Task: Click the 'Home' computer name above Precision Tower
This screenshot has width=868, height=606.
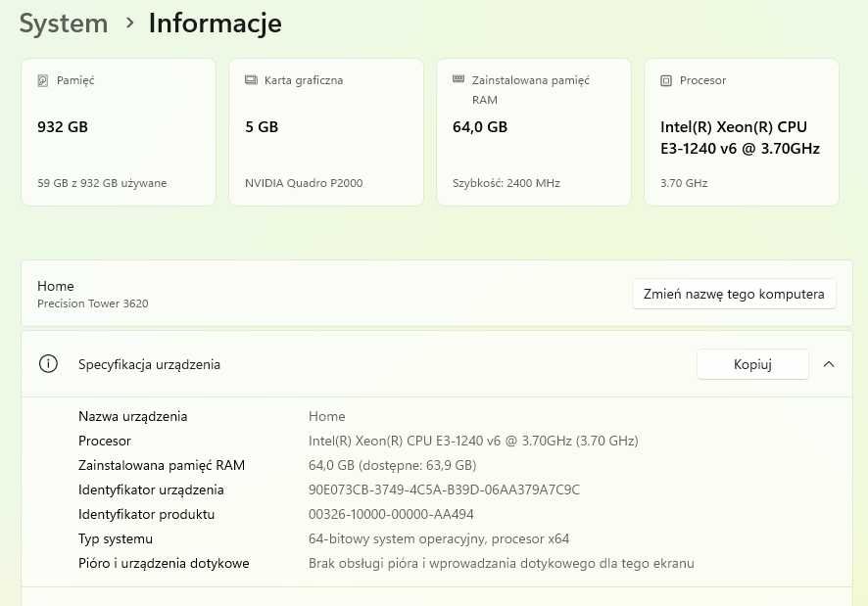Action: tap(56, 286)
